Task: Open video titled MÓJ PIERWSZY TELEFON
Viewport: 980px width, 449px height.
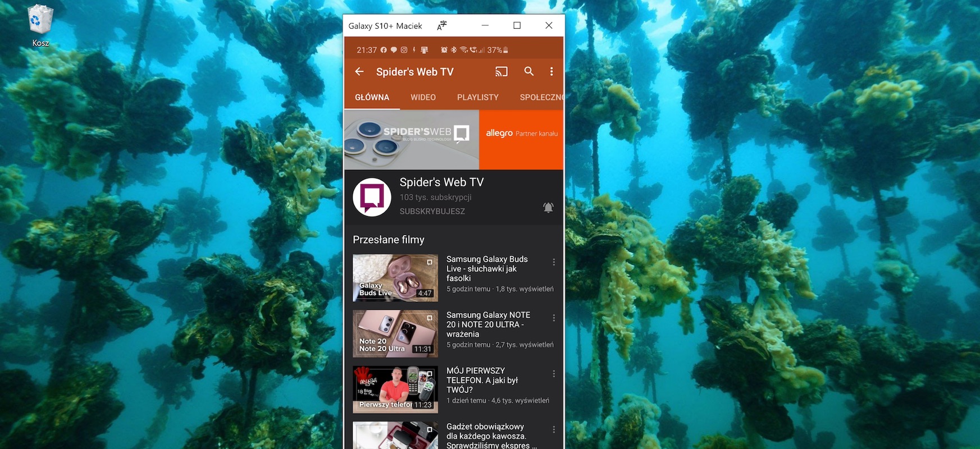Action: [482, 380]
